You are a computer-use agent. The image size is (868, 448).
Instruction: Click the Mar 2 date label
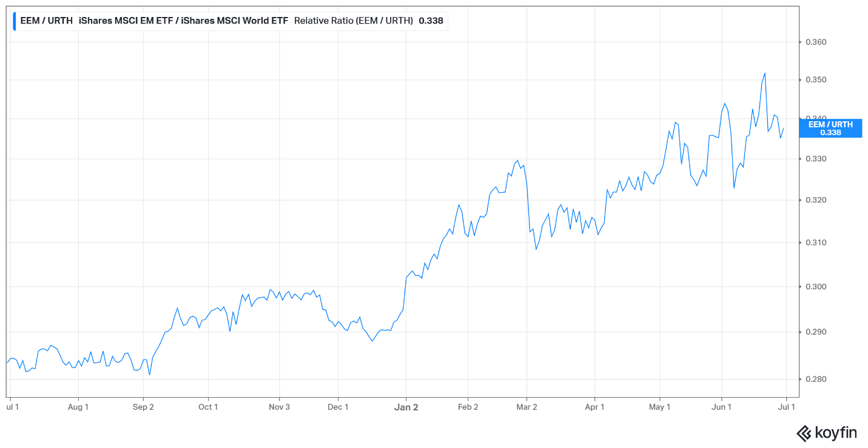click(527, 407)
